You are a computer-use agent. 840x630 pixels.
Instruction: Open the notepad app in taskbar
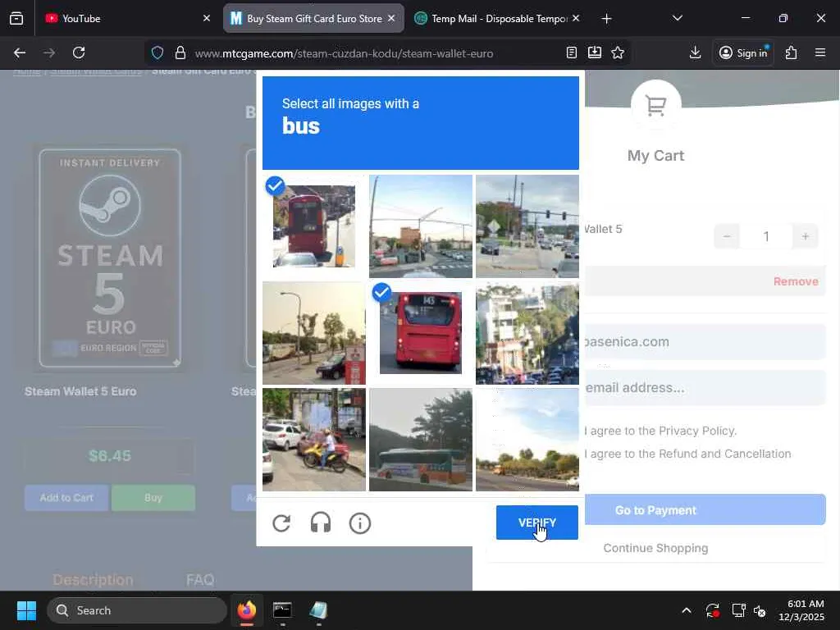tap(318, 610)
